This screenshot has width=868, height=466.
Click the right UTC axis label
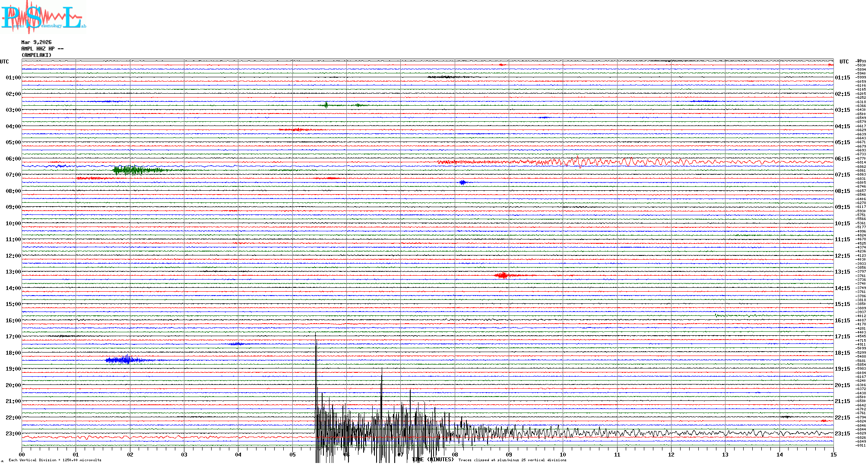tap(844, 62)
